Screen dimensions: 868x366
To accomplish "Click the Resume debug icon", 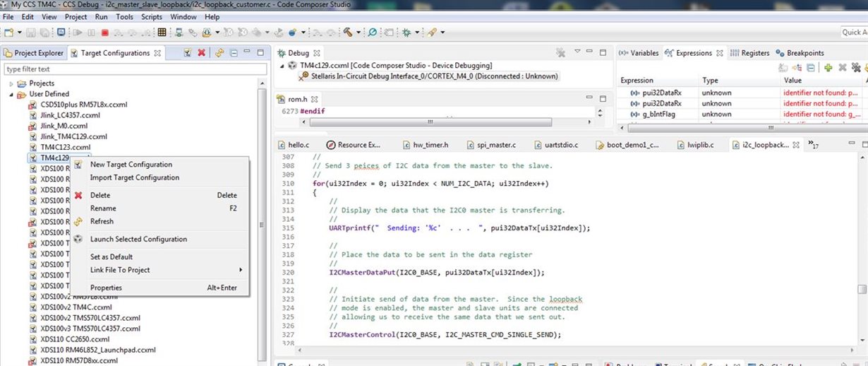I will 77,32.
